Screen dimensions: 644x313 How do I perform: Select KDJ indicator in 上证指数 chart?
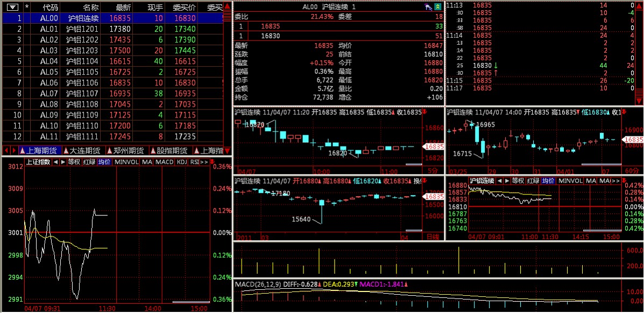[182, 162]
